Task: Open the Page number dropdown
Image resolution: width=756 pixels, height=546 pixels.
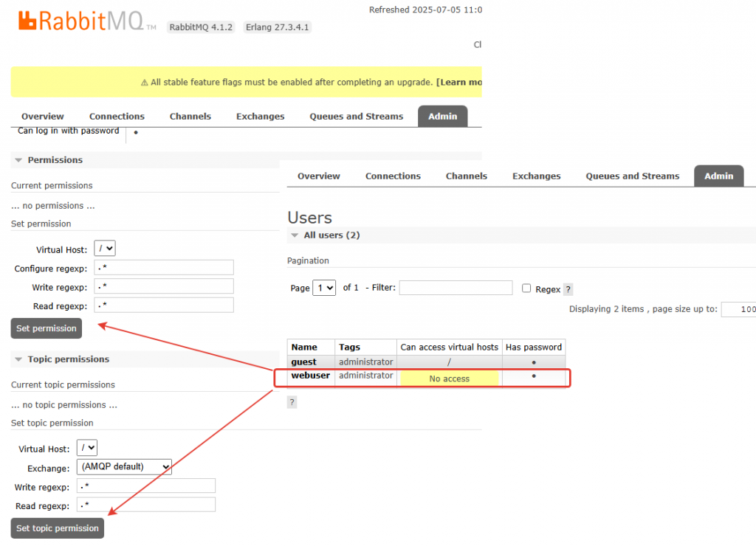Action: click(324, 288)
